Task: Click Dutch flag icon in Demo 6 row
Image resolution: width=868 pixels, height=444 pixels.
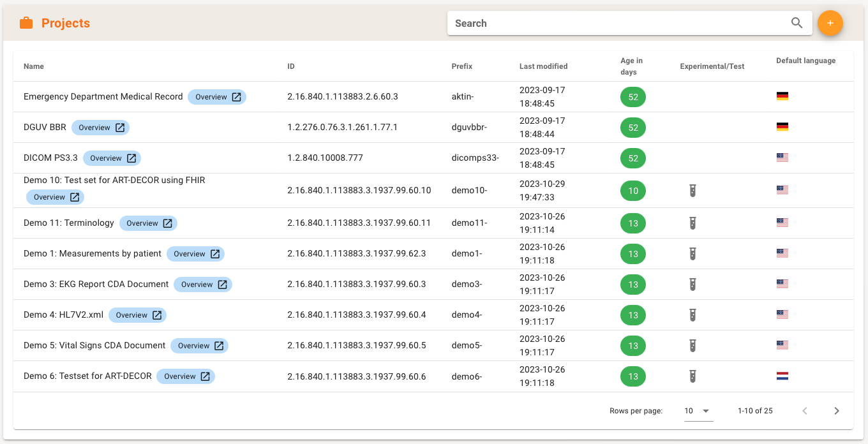Action: coord(782,376)
